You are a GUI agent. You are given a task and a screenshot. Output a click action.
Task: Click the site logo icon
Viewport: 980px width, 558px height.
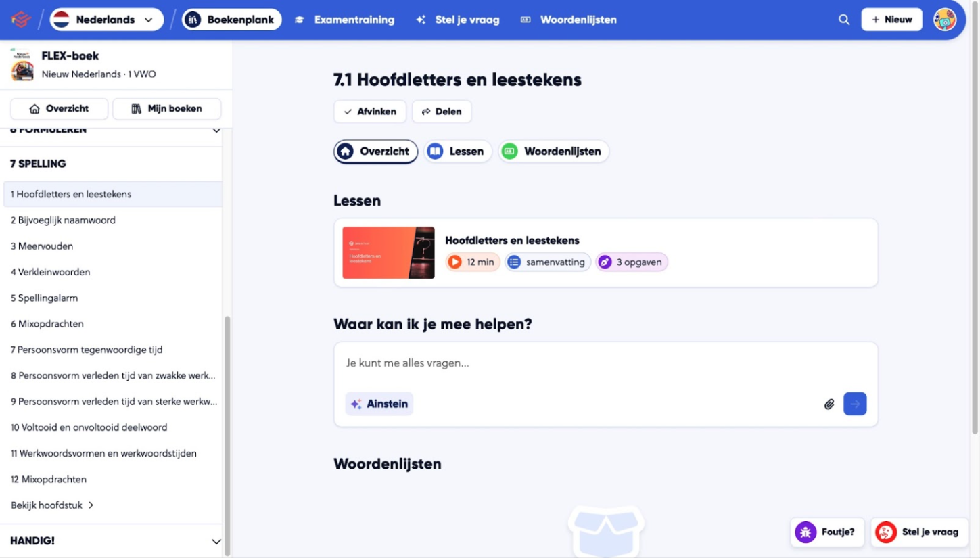click(21, 20)
